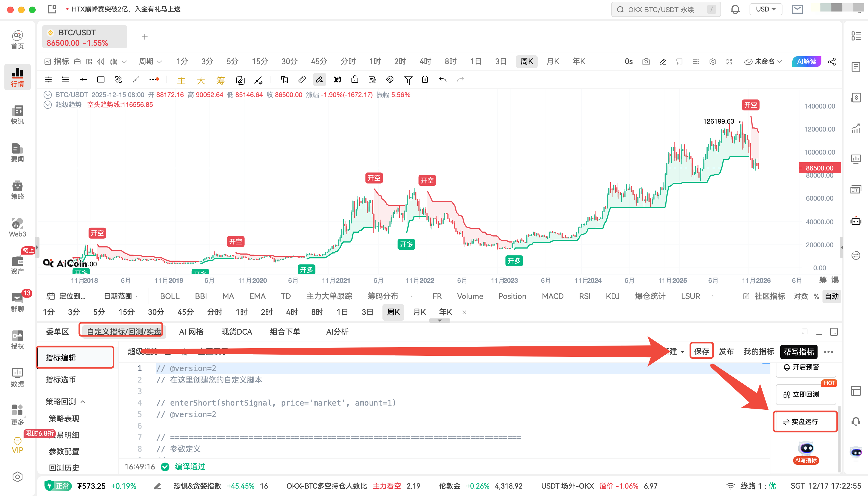Collapse the 超级趋势 indicator row
Screen dimensions: 868x496
(x=47, y=105)
